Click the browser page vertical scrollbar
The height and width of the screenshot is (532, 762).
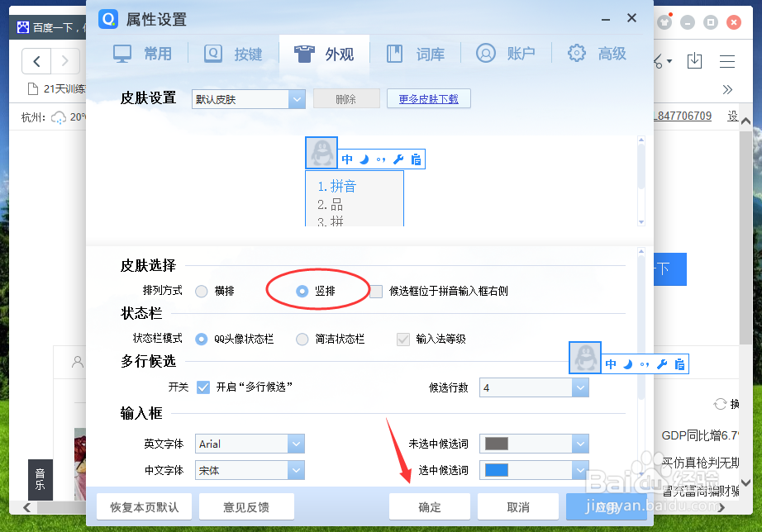tap(746, 238)
